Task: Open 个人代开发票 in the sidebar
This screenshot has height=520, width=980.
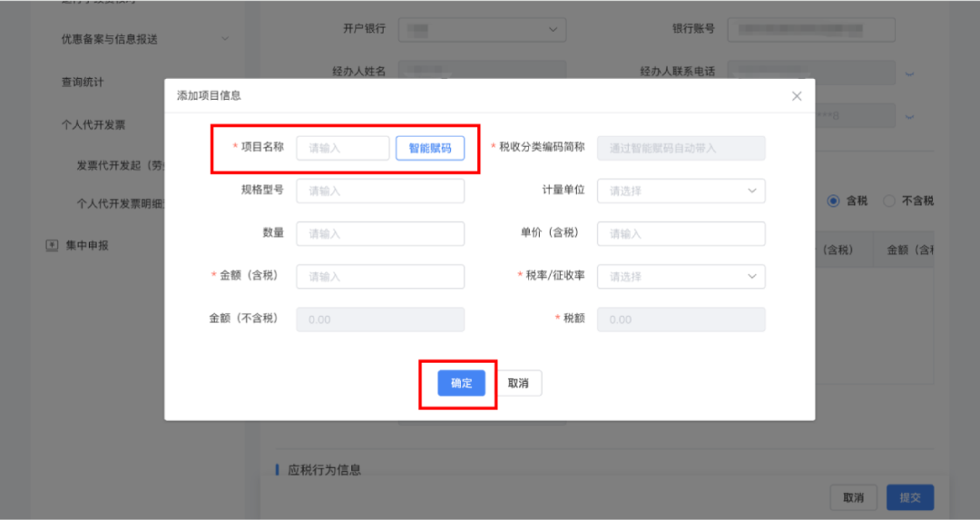Action: click(x=93, y=125)
